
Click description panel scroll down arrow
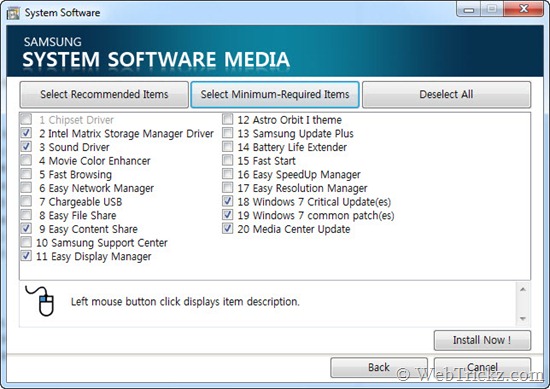pos(523,318)
